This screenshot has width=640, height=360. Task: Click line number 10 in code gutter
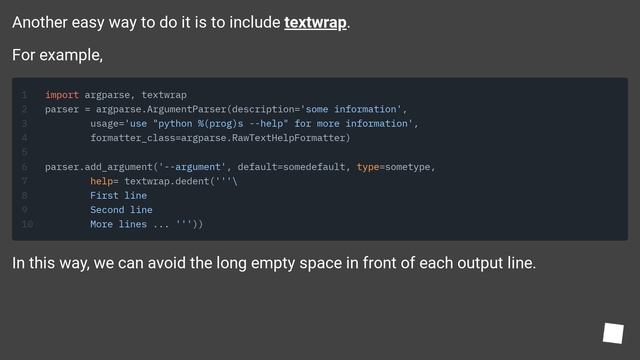tap(27, 224)
